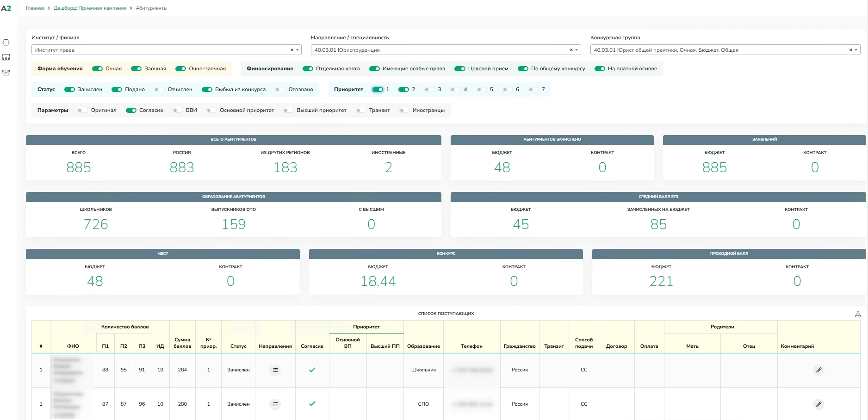Image resolution: width=868 pixels, height=420 pixels.
Task: Expand the Институт / филиал dropdown arrow
Action: pyautogui.click(x=298, y=50)
